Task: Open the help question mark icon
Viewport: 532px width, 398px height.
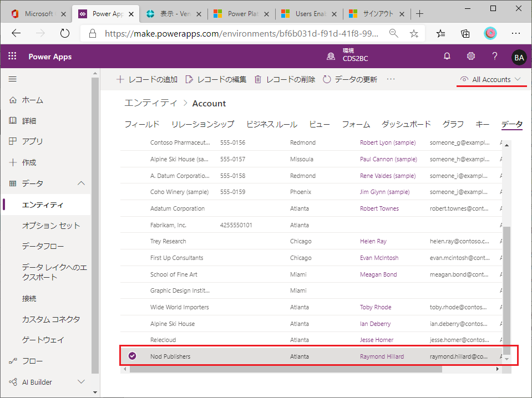Action: point(495,57)
